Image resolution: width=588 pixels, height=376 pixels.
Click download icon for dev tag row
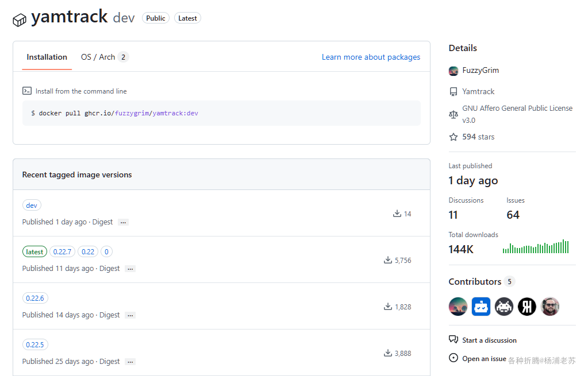397,214
